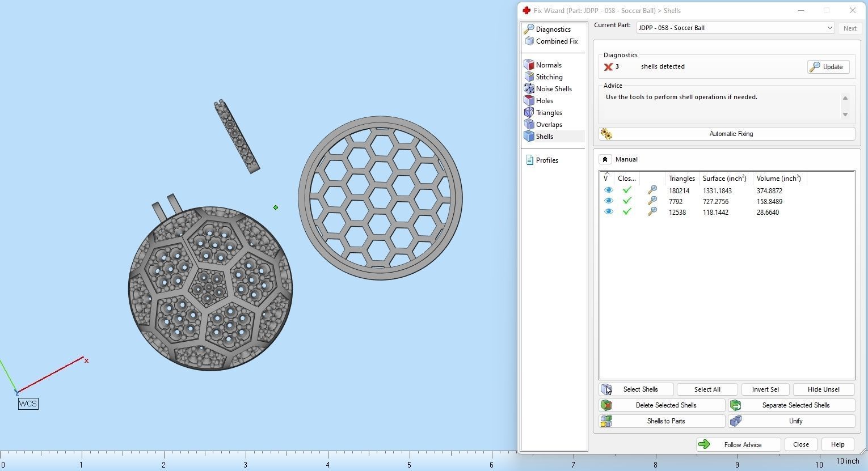This screenshot has width=868, height=471.
Task: Delete the selected shells
Action: (x=662, y=405)
